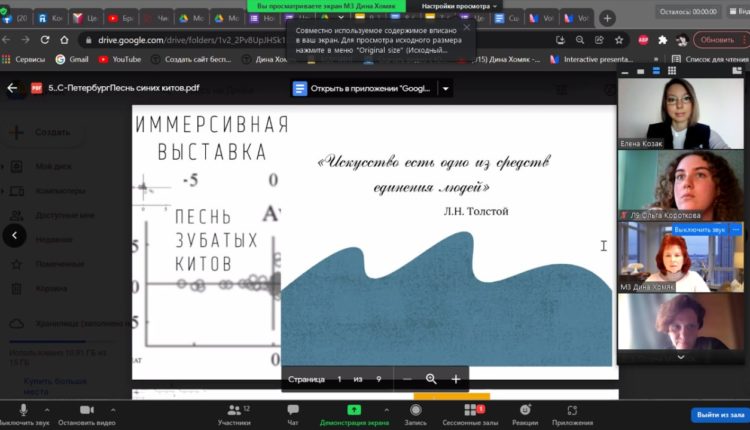Close the shared content size notification
This screenshot has width=750, height=430.
point(467,27)
